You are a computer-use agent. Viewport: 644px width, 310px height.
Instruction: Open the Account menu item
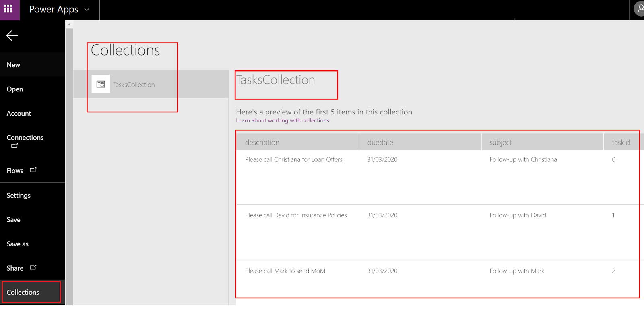coord(33,114)
